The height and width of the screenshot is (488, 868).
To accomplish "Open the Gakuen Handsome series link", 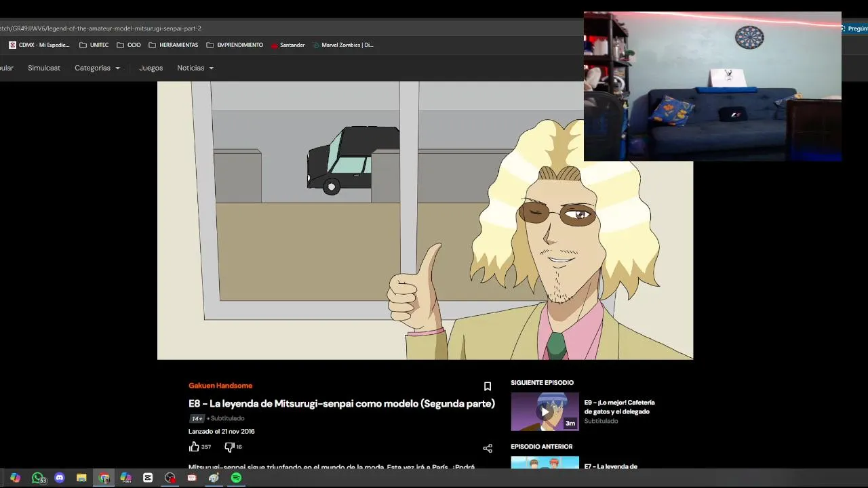I will pos(220,386).
